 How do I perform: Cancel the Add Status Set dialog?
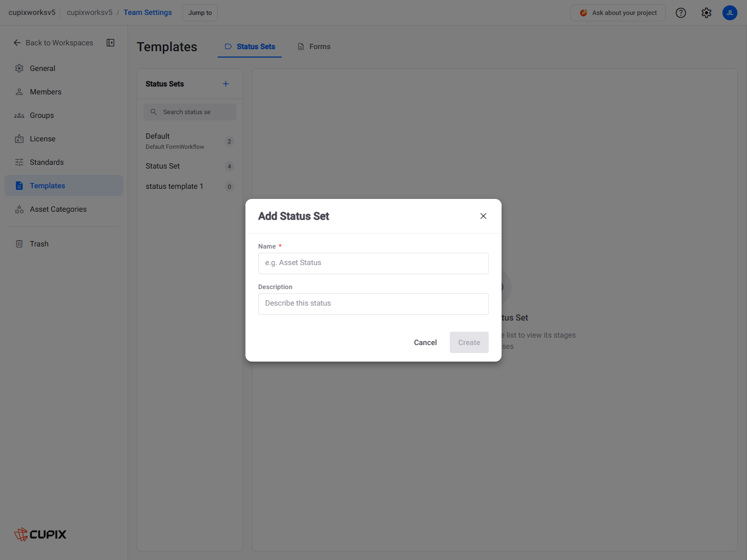[x=425, y=342]
